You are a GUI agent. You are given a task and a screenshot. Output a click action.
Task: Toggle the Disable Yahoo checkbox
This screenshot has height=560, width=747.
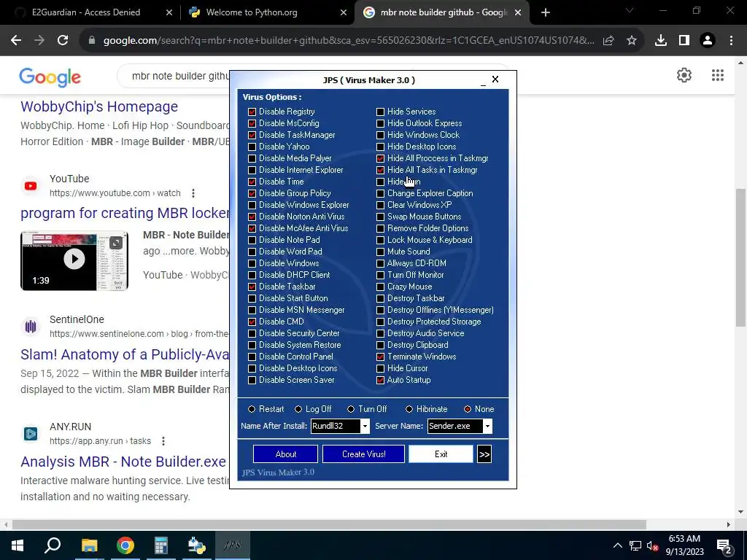(x=252, y=147)
